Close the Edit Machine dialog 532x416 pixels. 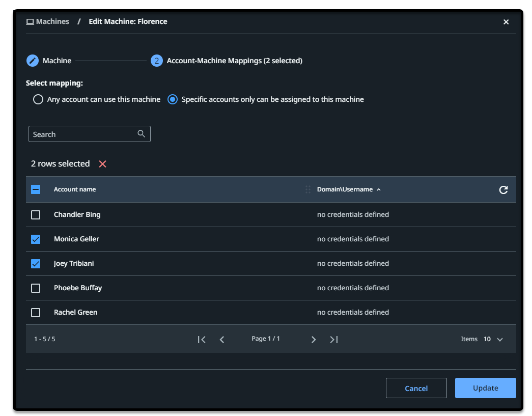pos(506,22)
